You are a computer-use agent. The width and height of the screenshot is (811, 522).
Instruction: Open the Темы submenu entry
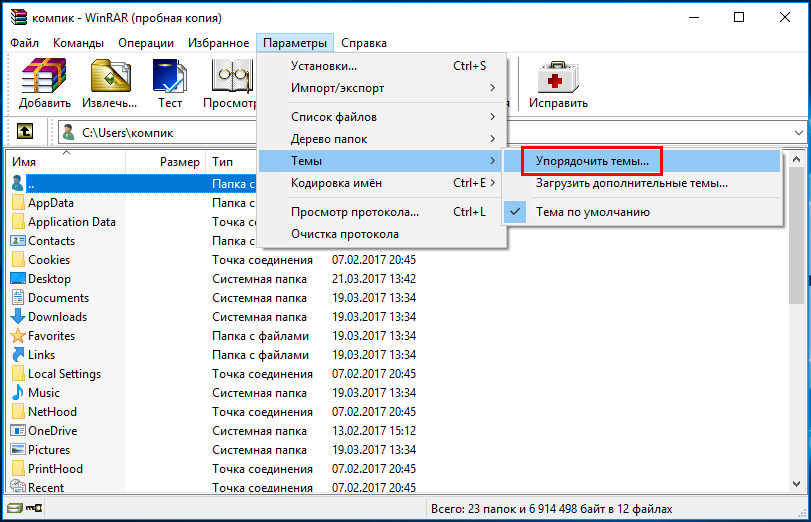[x=382, y=161]
